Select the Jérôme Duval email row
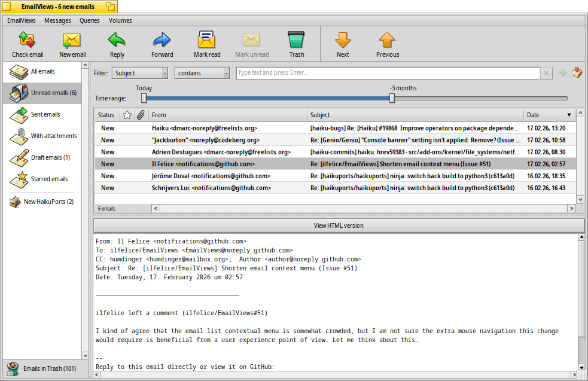The image size is (588, 381). [335, 176]
